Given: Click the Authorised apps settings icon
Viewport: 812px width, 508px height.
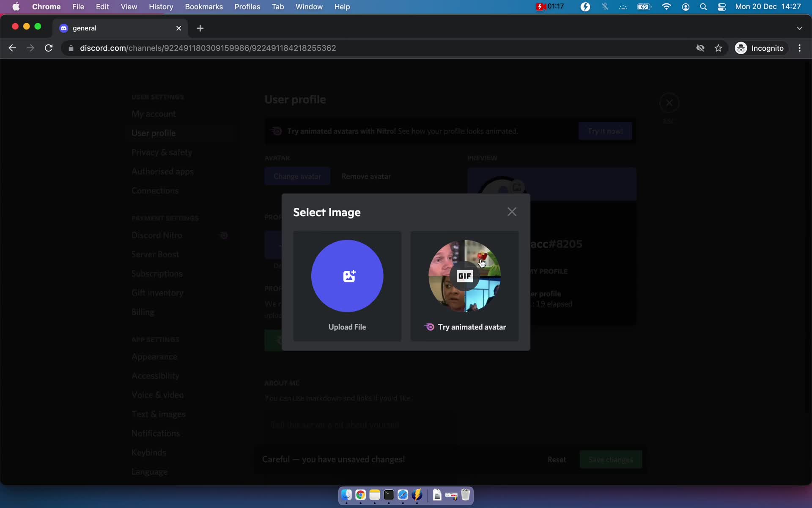Looking at the screenshot, I should click(x=162, y=171).
